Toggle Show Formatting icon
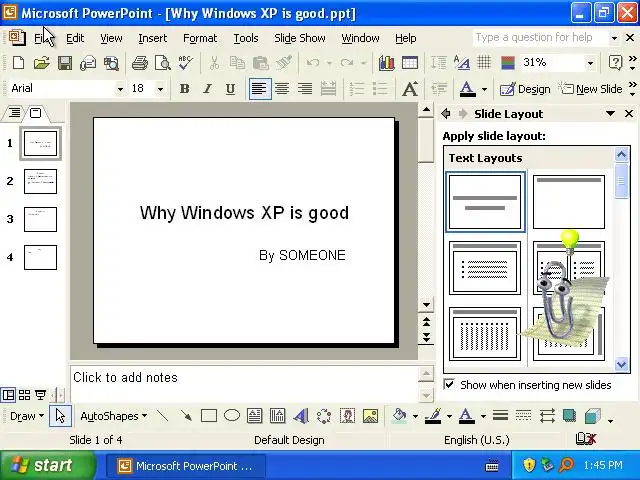 [462, 63]
